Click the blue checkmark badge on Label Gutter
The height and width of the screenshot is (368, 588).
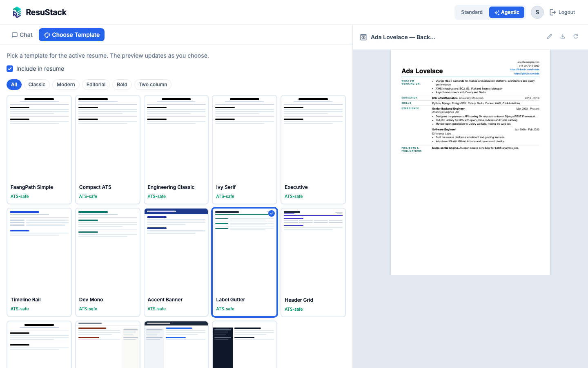pos(272,213)
